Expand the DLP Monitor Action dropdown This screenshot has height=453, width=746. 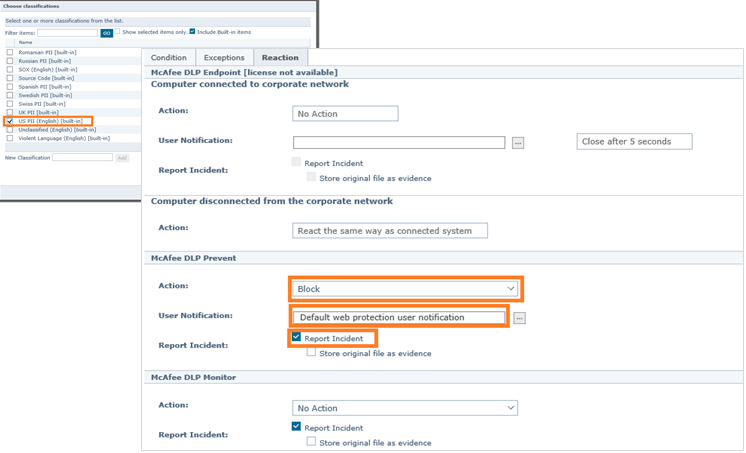click(x=405, y=408)
